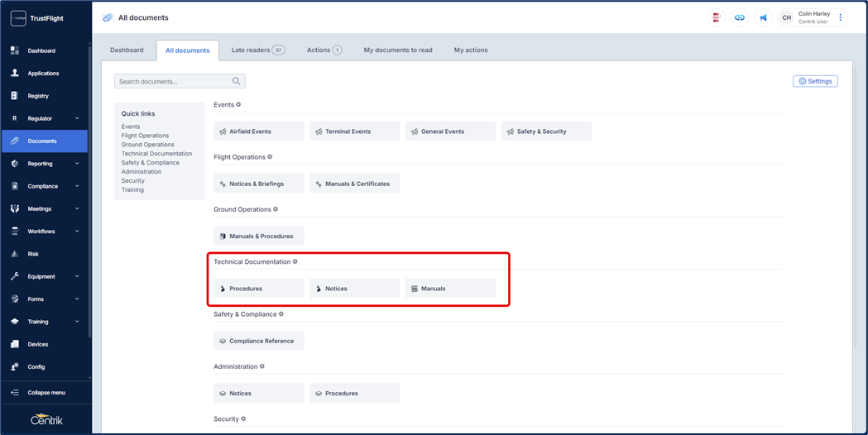Collapse the sidebar menu
The width and height of the screenshot is (868, 435).
click(46, 393)
